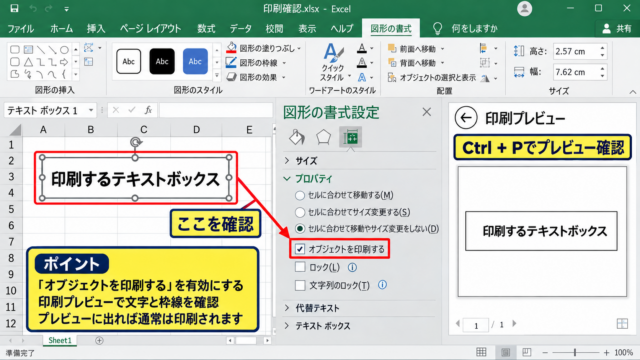
Task: Apply the black filled Abc shape style
Action: (162, 62)
